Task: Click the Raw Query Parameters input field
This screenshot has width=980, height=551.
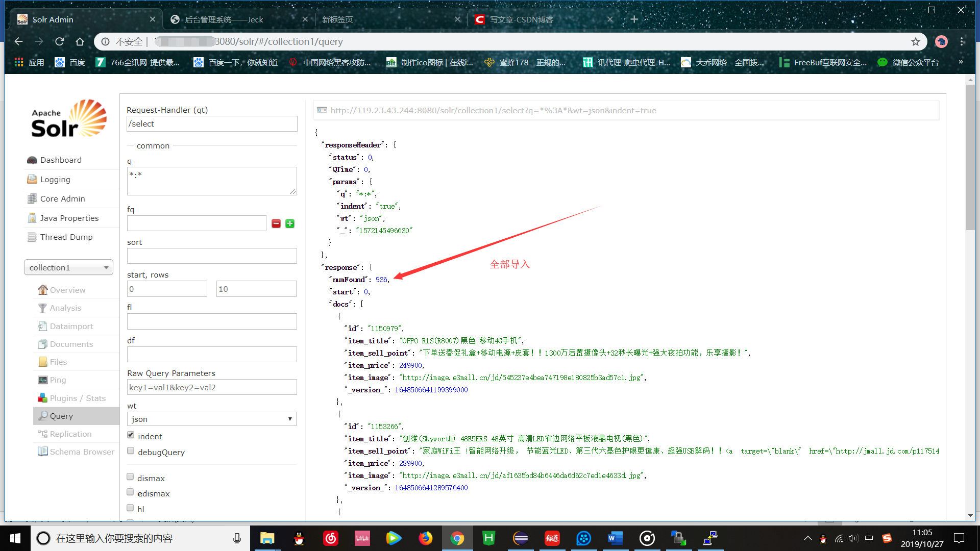Action: click(x=211, y=387)
